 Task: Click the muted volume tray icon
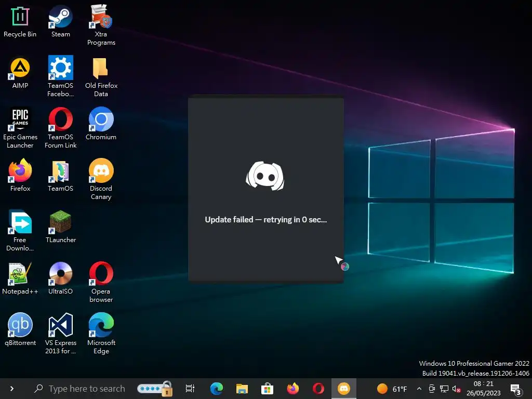pyautogui.click(x=456, y=389)
